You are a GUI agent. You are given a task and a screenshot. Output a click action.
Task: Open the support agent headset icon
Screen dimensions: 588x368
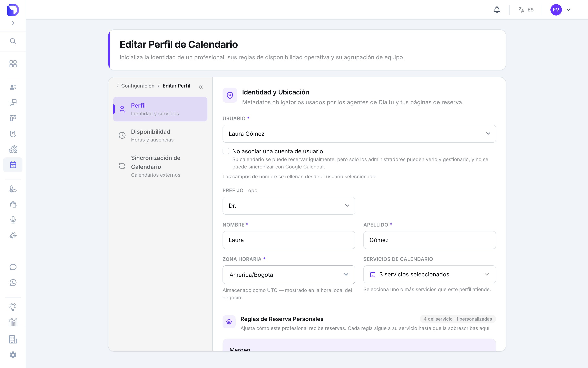coord(13,204)
